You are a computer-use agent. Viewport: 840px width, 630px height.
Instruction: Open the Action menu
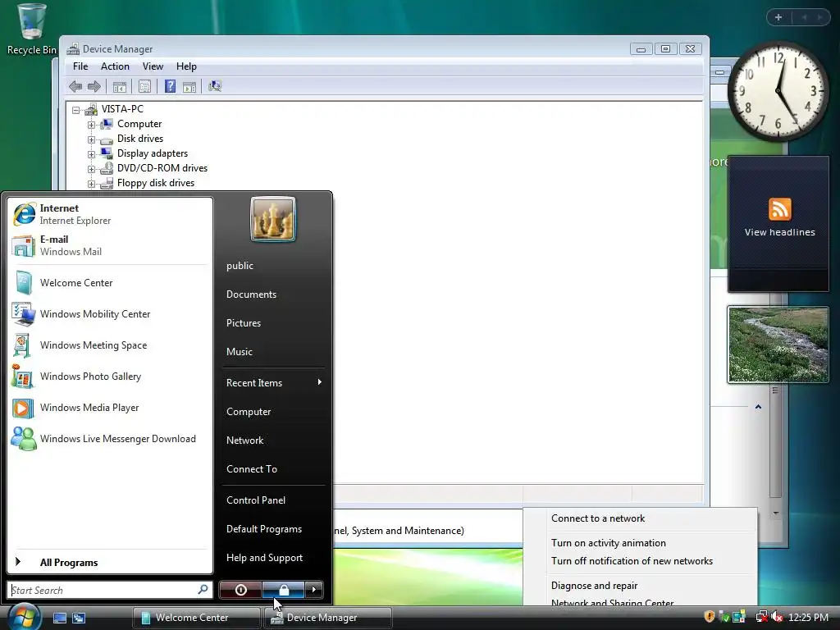coord(115,66)
